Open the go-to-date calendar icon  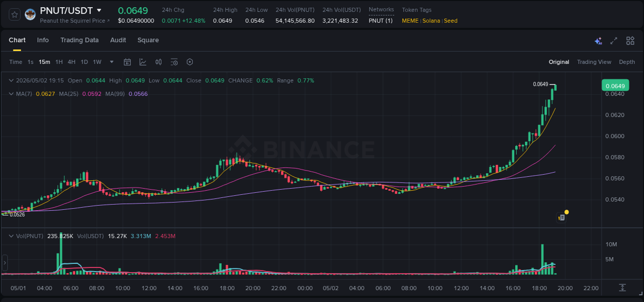tap(127, 62)
